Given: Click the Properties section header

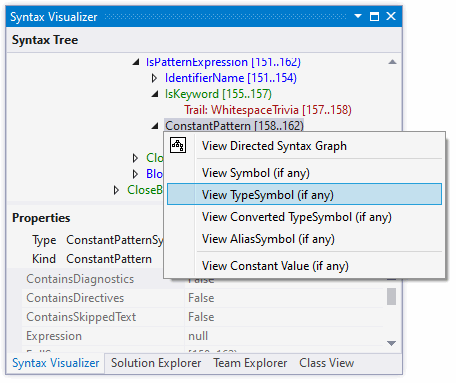Looking at the screenshot, I should coord(41,218).
